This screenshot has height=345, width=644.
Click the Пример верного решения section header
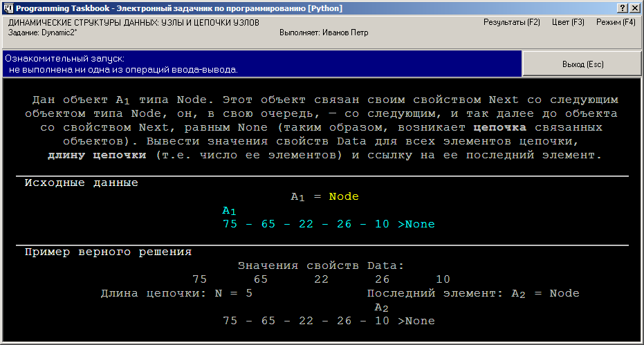coord(108,252)
